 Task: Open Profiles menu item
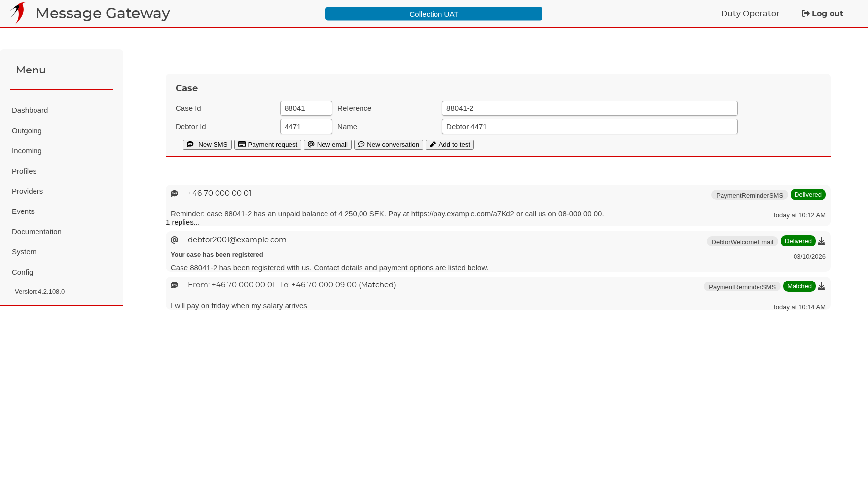point(24,171)
